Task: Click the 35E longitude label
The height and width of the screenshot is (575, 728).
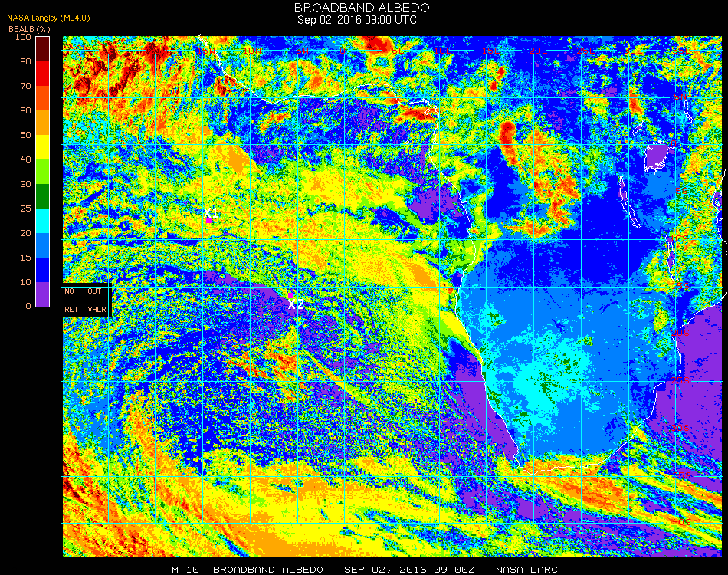Action: click(x=681, y=51)
